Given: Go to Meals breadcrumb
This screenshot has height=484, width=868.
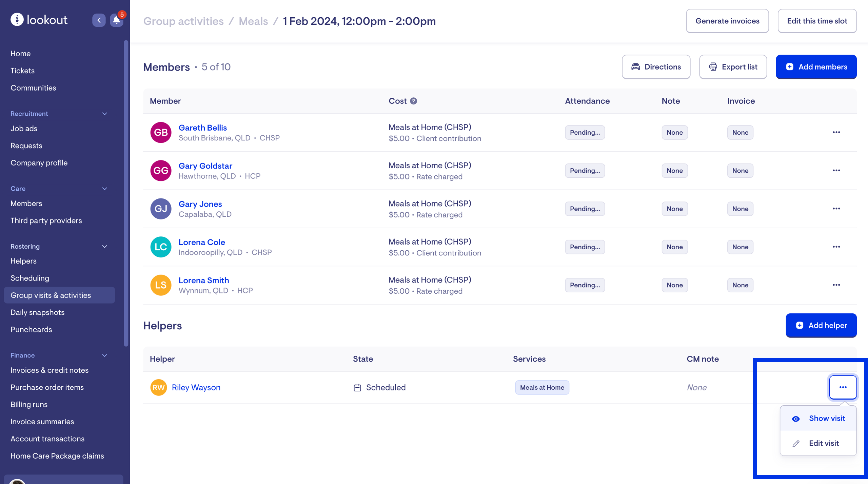Looking at the screenshot, I should 253,21.
